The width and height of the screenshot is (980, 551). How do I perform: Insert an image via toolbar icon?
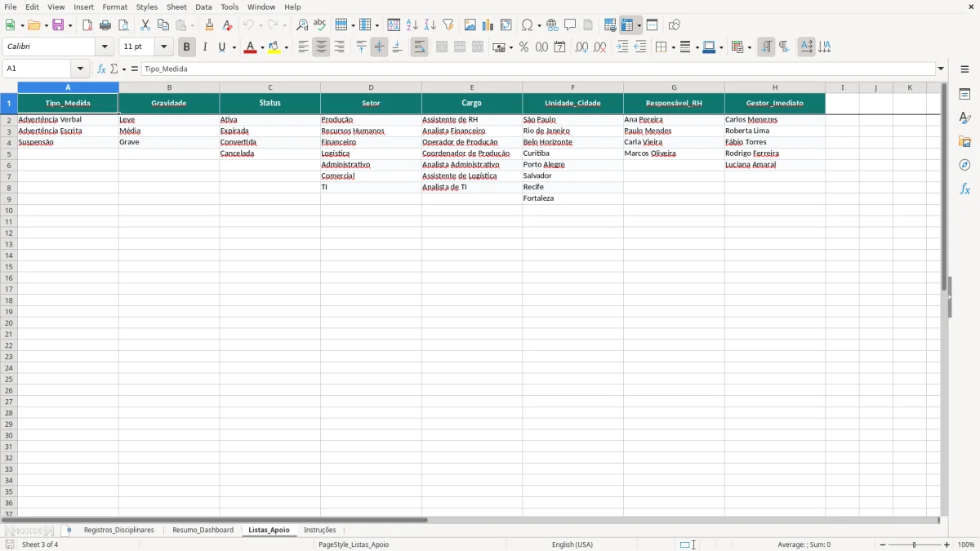coord(470,25)
